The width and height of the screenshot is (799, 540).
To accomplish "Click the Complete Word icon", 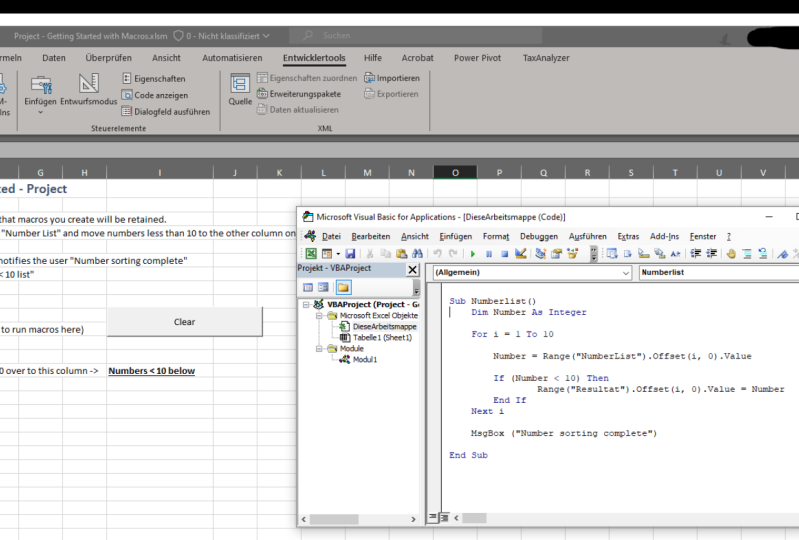I will click(675, 253).
